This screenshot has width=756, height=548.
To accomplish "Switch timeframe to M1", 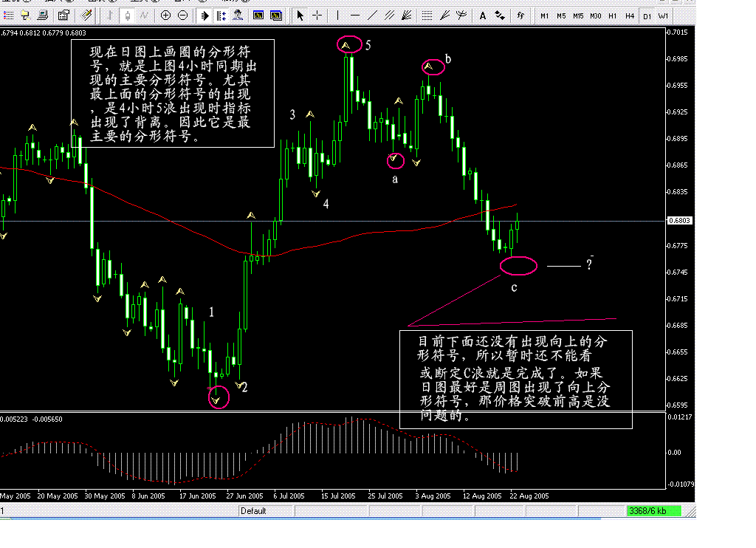I will click(544, 16).
